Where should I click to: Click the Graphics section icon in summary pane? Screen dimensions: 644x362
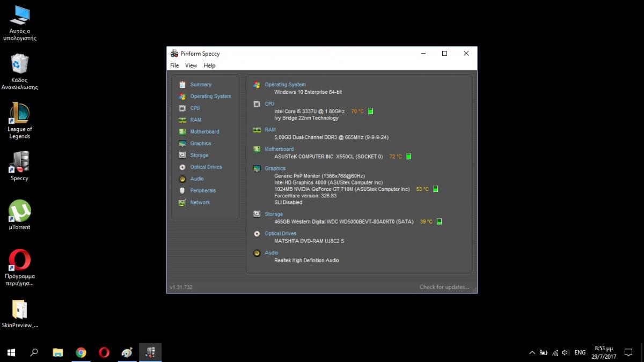[x=257, y=168]
